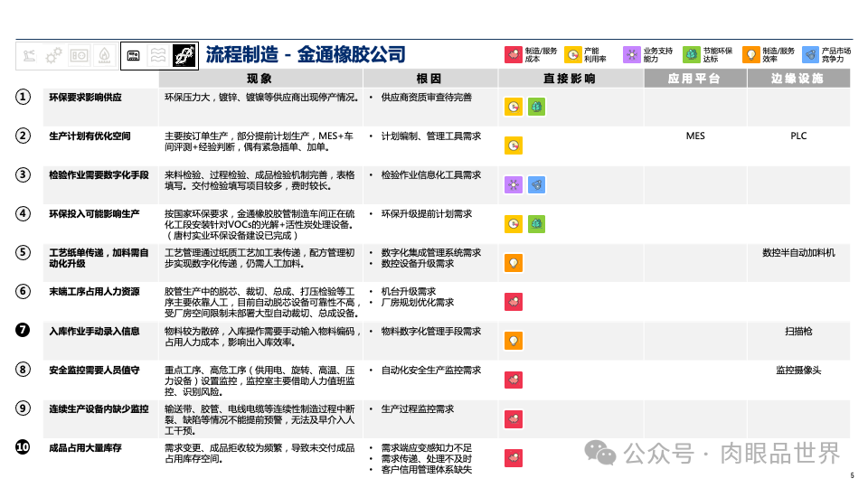The height and width of the screenshot is (488, 868).
Task: Click the slide title 流程制造 - 金通橡胶公司
Action: point(306,55)
